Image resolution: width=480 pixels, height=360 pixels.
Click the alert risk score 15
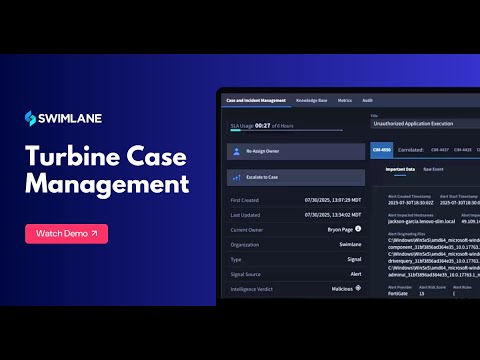(x=422, y=294)
